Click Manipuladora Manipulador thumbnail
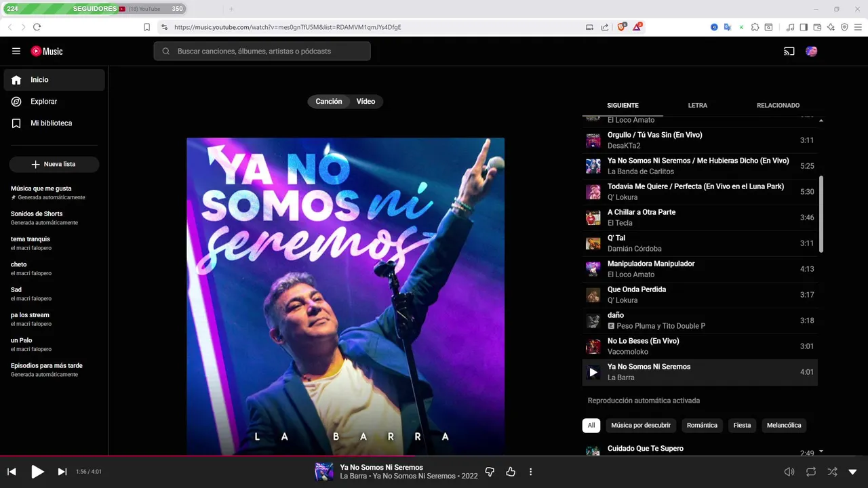The height and width of the screenshot is (488, 868). coord(593,269)
